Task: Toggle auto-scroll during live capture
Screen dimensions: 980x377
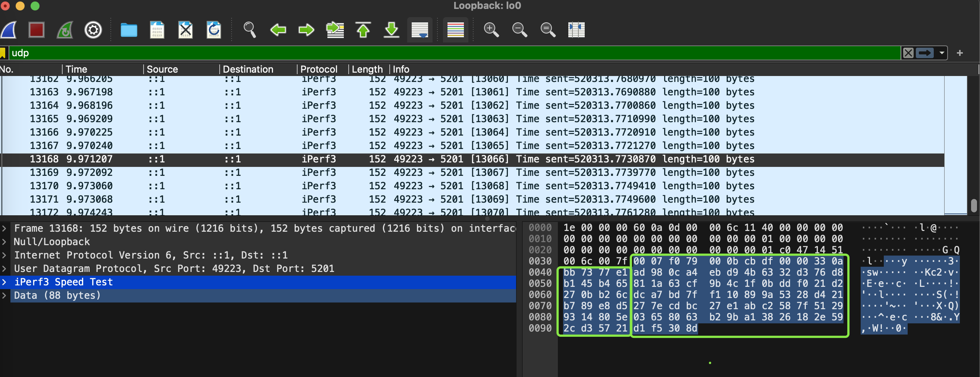Action: (420, 30)
